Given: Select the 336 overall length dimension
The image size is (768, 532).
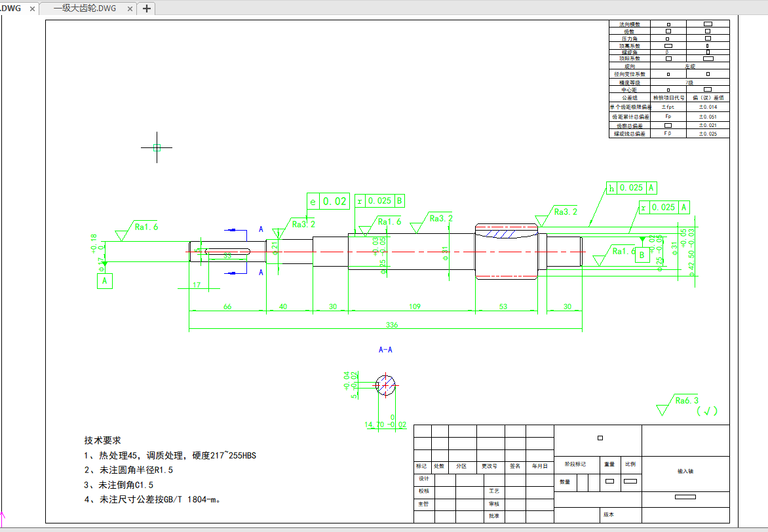Looking at the screenshot, I should point(392,325).
